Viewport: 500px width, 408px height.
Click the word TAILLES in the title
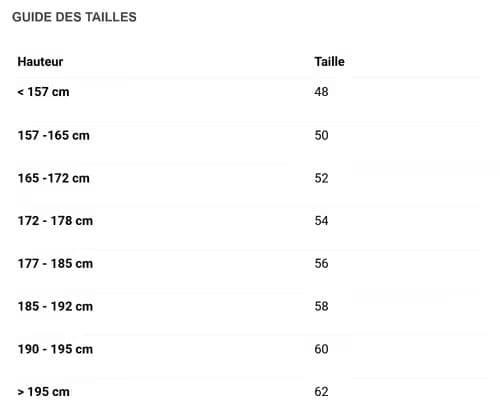point(111,17)
